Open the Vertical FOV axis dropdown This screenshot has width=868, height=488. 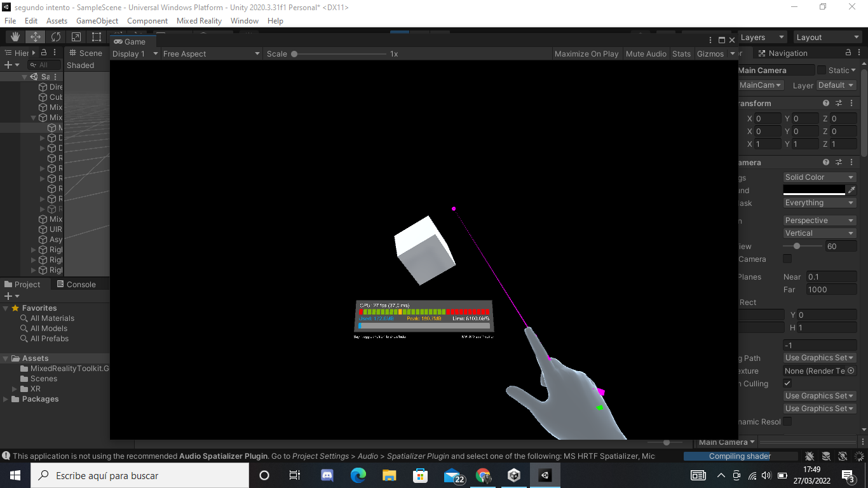click(820, 233)
